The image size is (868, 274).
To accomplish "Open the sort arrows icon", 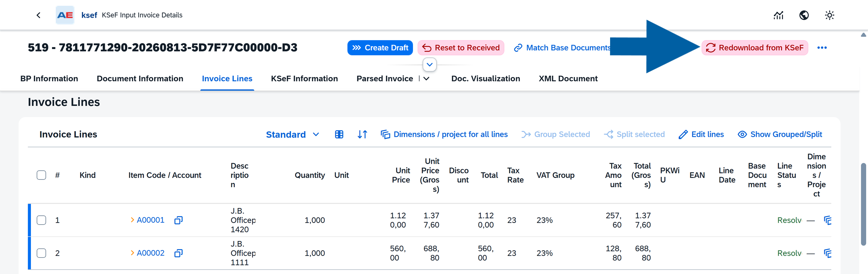I will pos(362,134).
